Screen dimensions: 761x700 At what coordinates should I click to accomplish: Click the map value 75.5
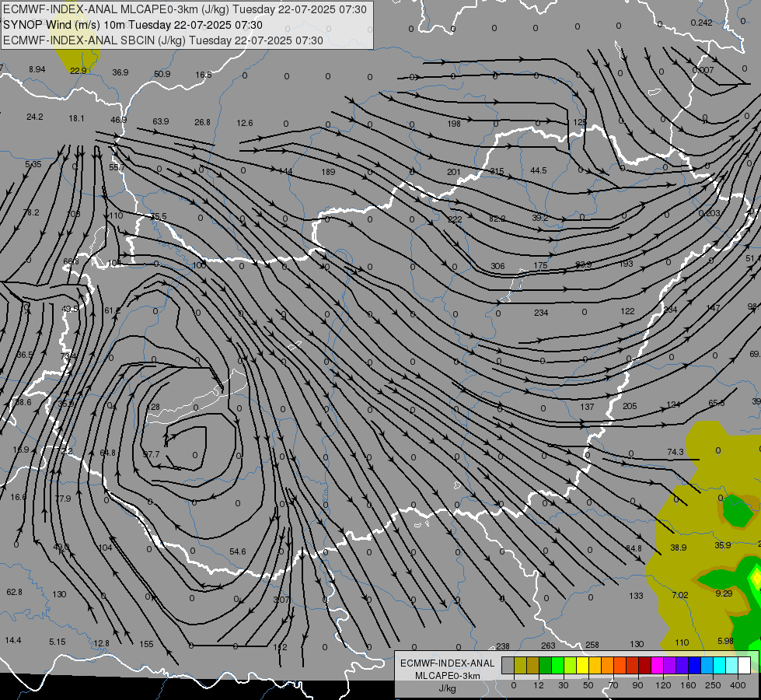[159, 217]
